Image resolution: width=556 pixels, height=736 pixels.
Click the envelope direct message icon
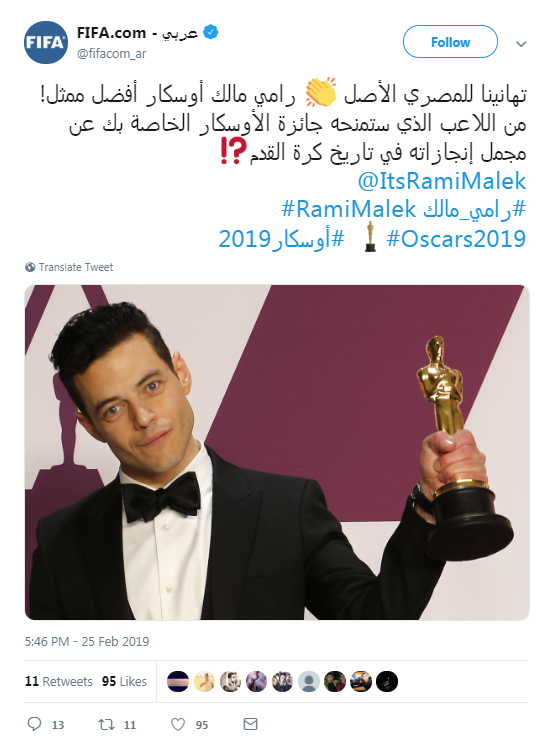pos(251,724)
